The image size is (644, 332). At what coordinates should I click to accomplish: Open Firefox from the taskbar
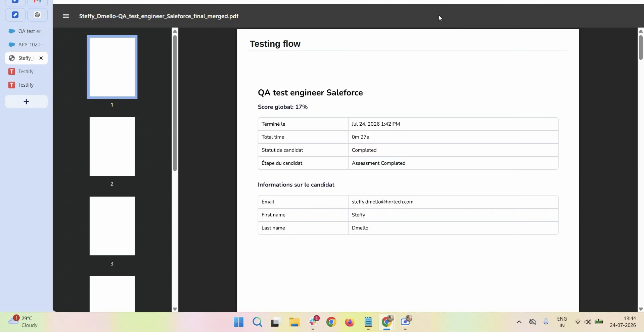(x=350, y=322)
